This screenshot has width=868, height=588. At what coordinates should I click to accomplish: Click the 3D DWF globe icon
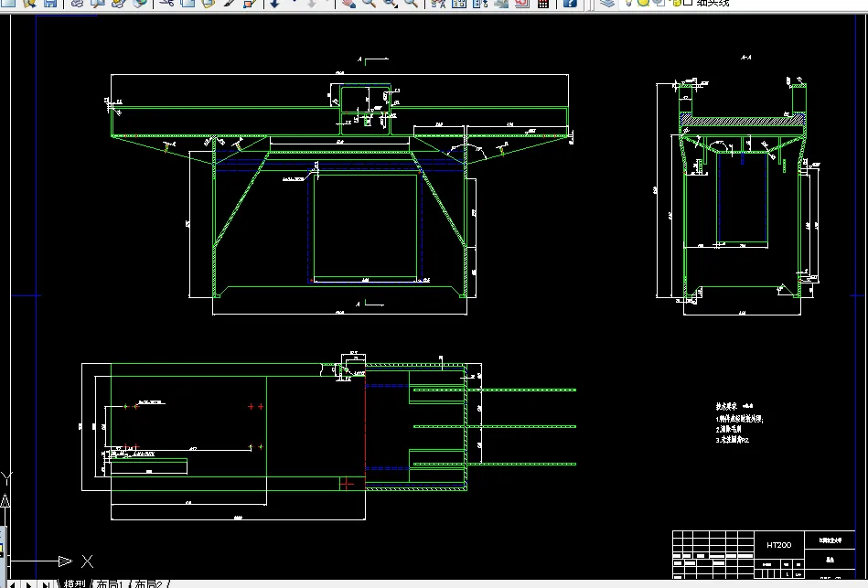coord(140,3)
